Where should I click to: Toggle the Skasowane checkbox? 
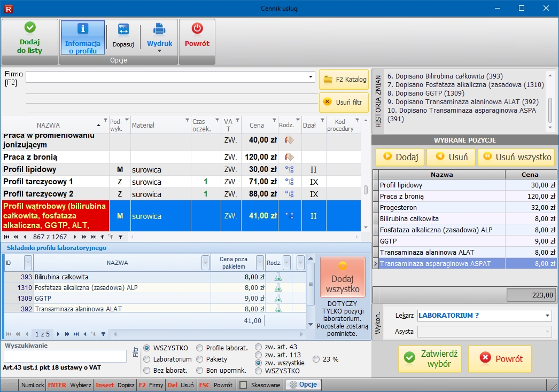243,385
